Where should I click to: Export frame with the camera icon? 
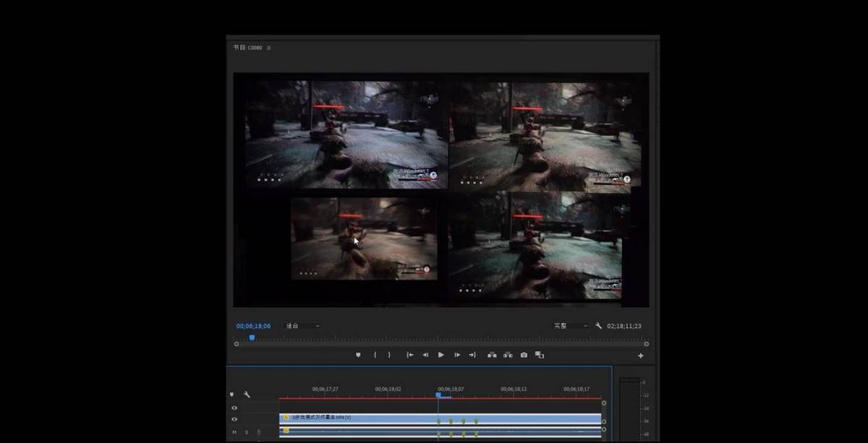524,355
